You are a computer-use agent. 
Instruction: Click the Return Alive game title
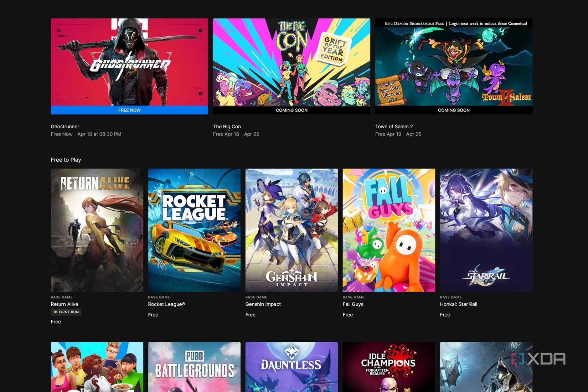pos(65,304)
